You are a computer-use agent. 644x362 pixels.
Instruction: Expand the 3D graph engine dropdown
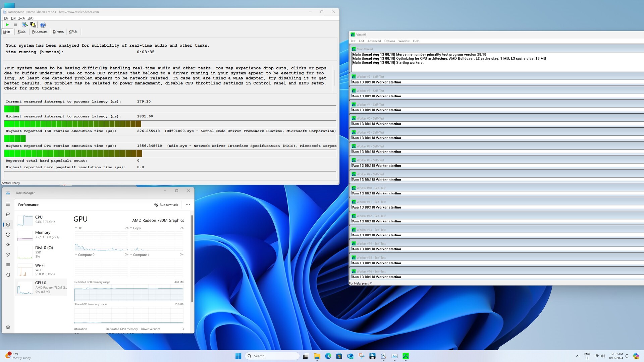(76, 228)
